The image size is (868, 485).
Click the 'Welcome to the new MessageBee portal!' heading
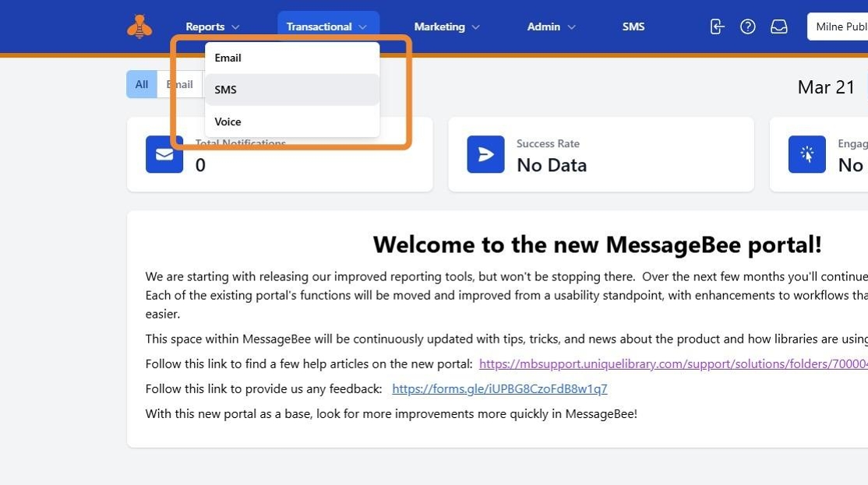pyautogui.click(x=598, y=244)
